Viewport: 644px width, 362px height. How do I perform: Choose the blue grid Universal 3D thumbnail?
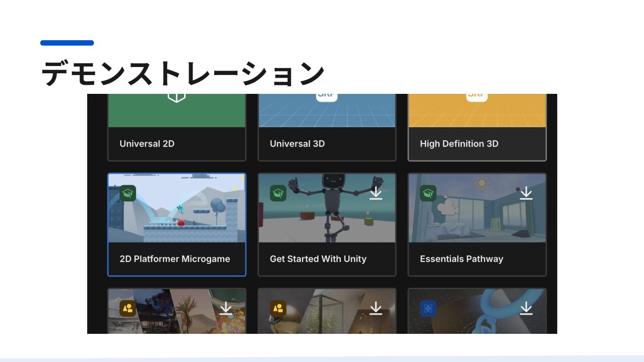pyautogui.click(x=327, y=110)
